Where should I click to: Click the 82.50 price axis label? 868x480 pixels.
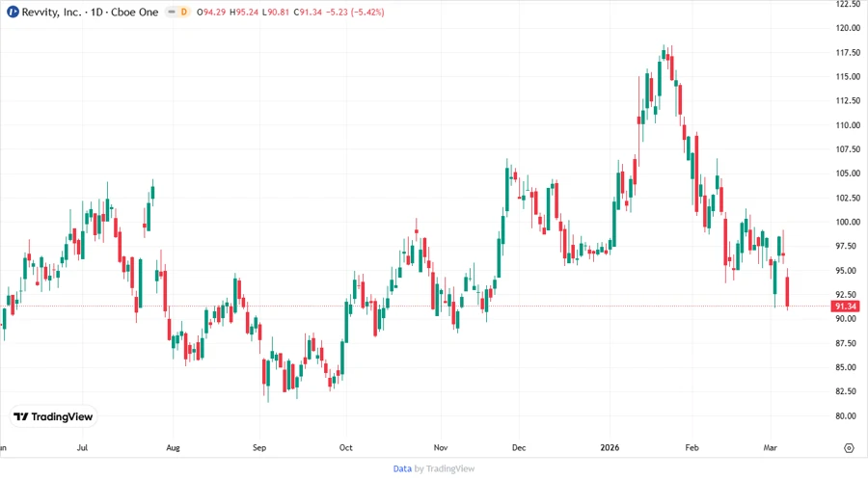pyautogui.click(x=848, y=391)
